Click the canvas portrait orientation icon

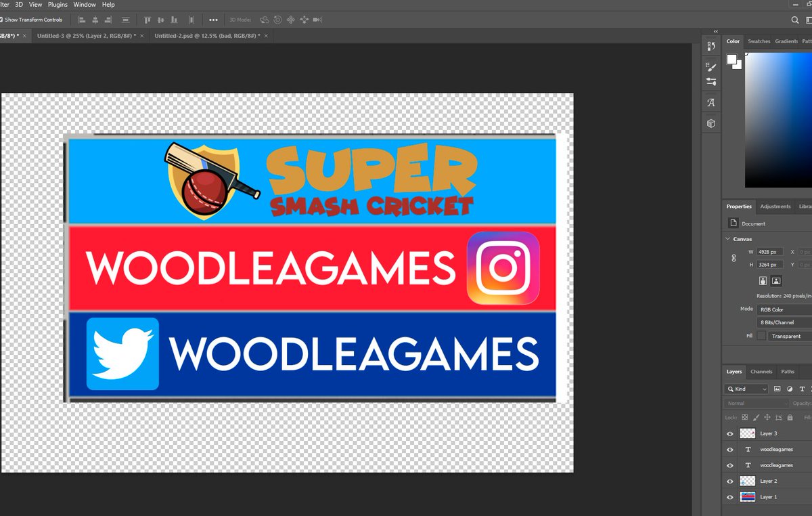pyautogui.click(x=763, y=280)
